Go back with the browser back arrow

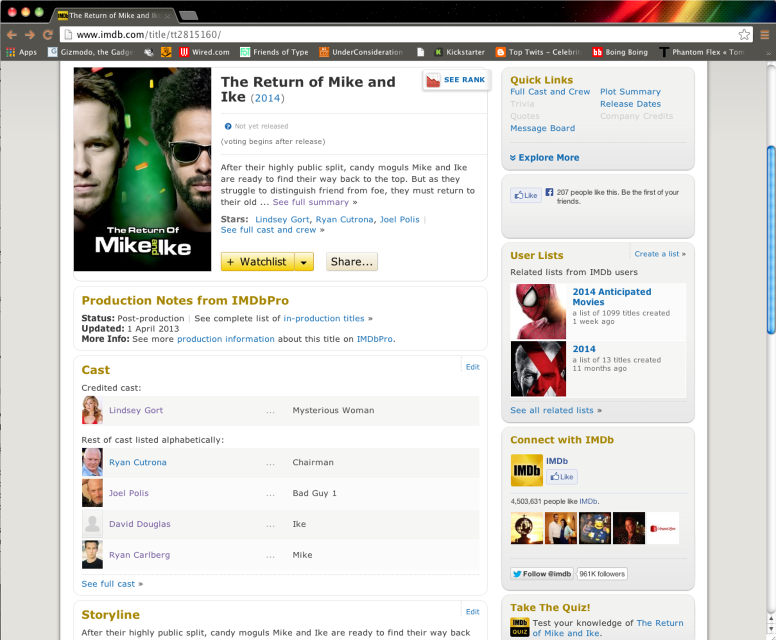coord(12,35)
